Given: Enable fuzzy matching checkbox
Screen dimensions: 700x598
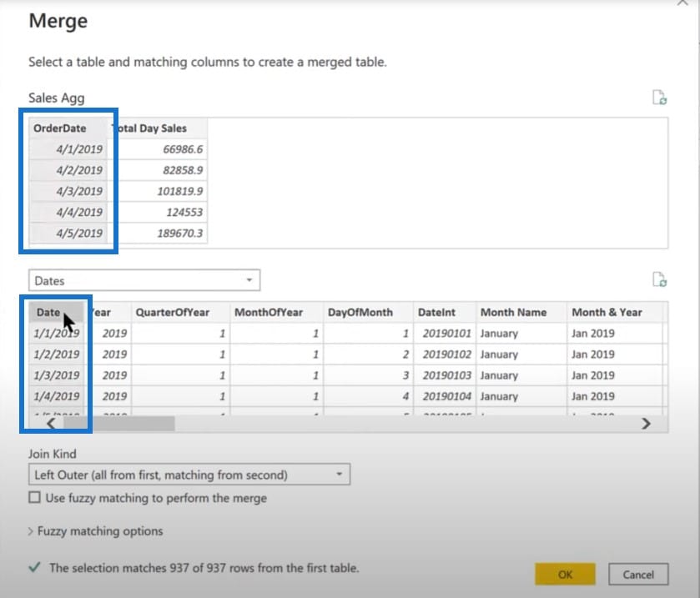Looking at the screenshot, I should (x=34, y=497).
